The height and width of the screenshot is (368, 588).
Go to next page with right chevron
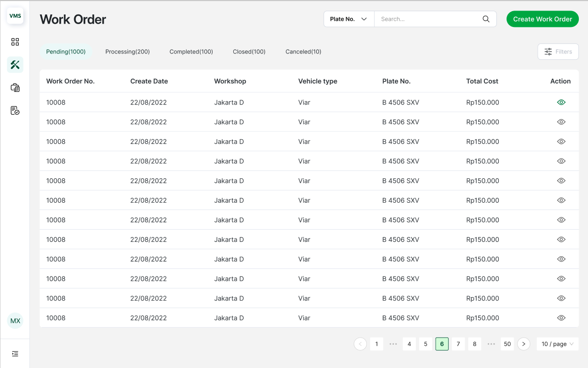pos(523,344)
